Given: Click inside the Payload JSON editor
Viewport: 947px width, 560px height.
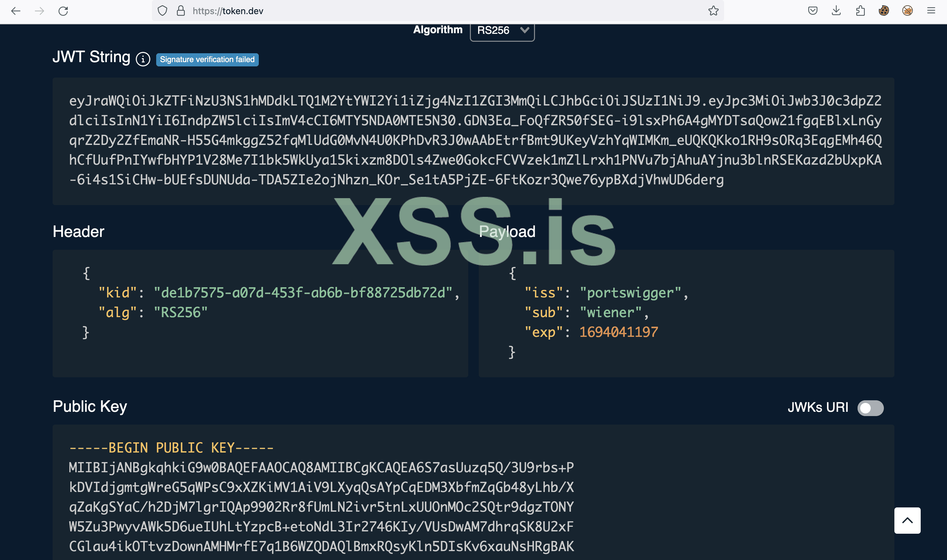Looking at the screenshot, I should [686, 313].
